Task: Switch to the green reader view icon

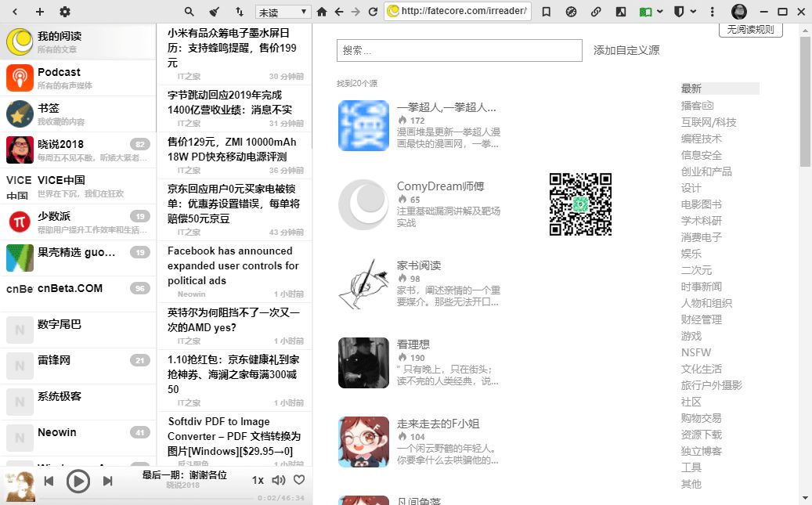Action: (x=645, y=12)
